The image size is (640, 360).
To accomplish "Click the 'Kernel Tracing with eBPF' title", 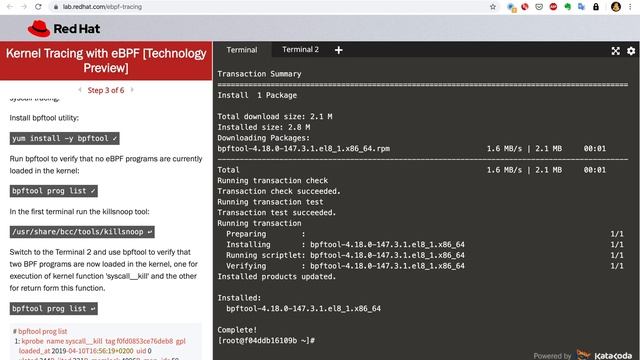I will 106,60.
